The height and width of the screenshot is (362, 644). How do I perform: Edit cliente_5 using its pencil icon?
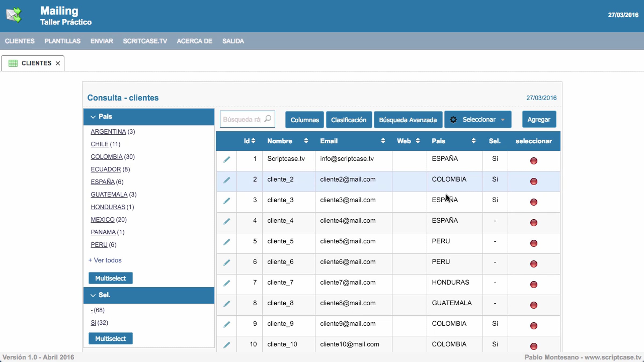(227, 242)
